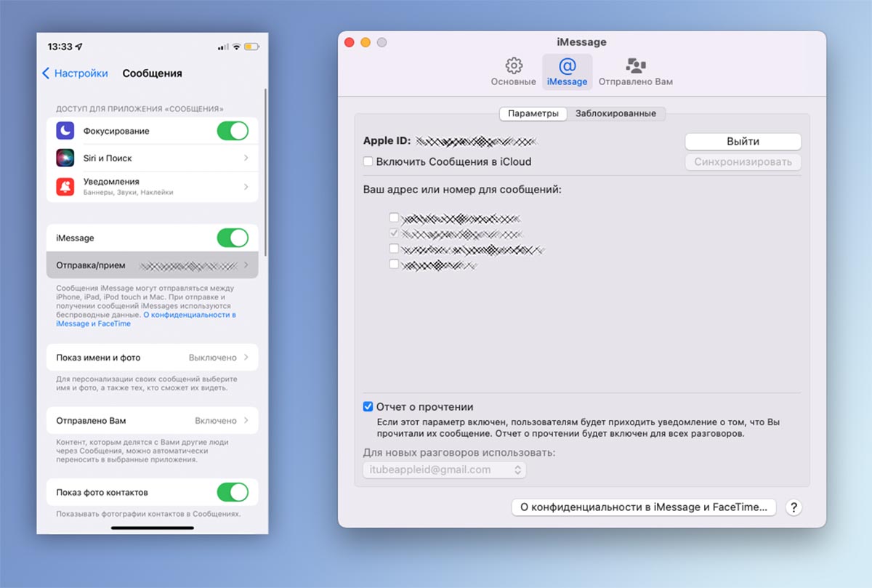Tap the Уведомления bell icon
The height and width of the screenshot is (588, 872).
[x=65, y=186]
